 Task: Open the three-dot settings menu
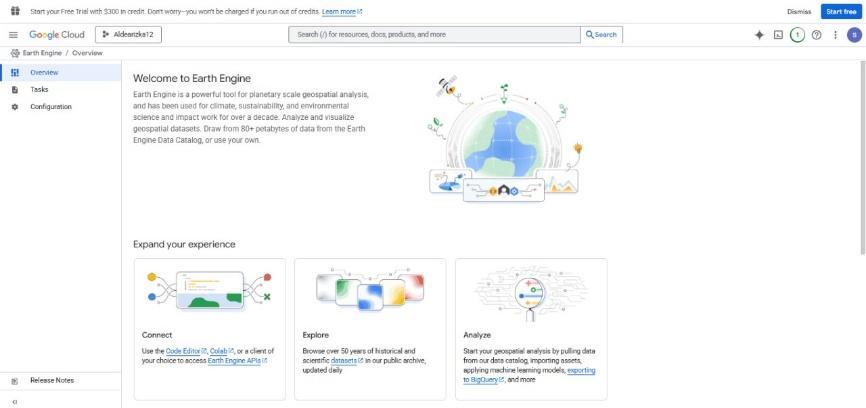point(835,35)
